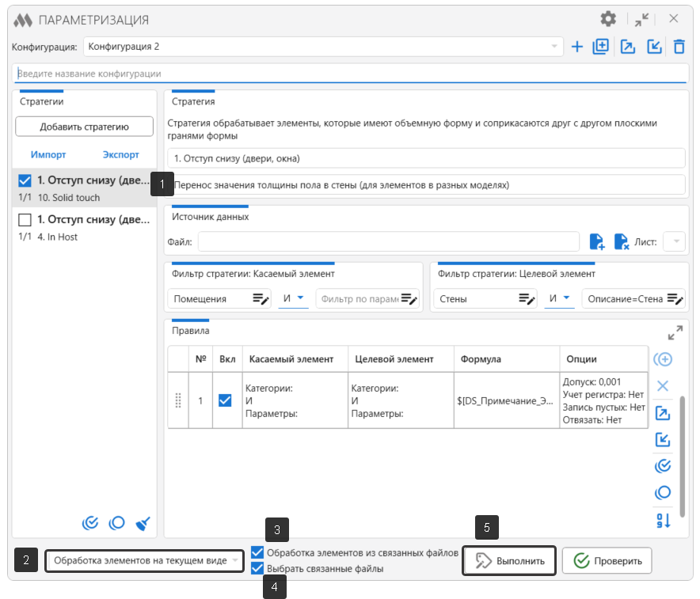
Task: Click the Экспорт link
Action: 120,154
